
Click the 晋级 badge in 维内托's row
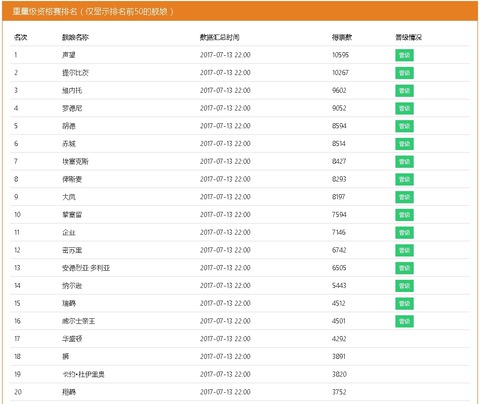coord(404,91)
